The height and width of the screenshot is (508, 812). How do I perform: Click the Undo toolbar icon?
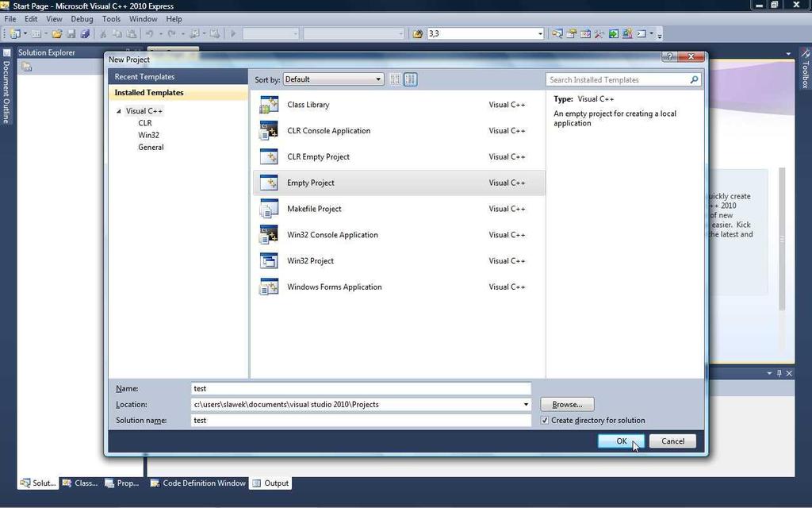[149, 33]
